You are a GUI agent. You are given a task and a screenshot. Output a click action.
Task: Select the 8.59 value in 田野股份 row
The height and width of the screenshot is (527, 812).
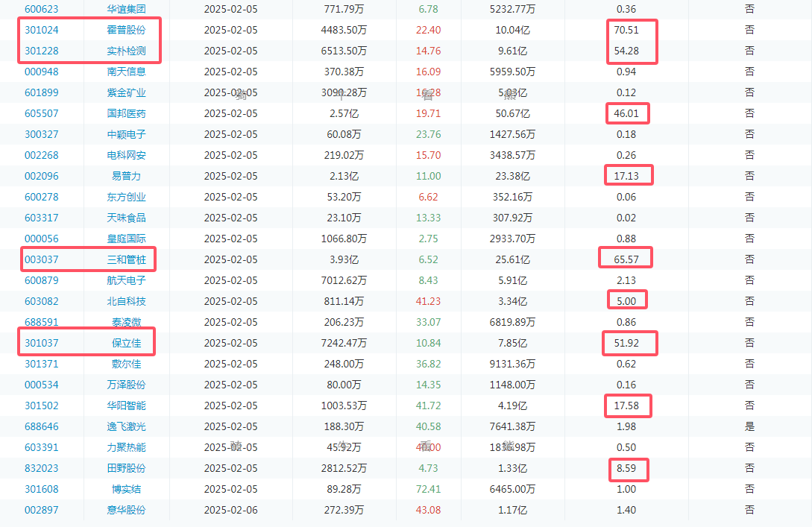[x=626, y=468]
